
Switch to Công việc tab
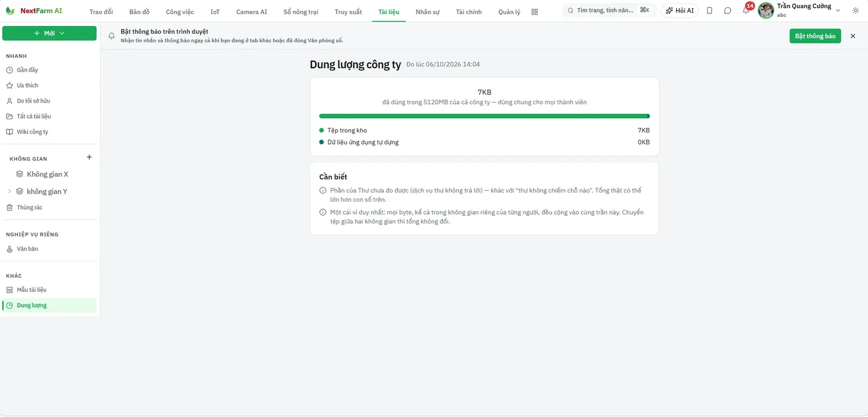[x=180, y=12]
